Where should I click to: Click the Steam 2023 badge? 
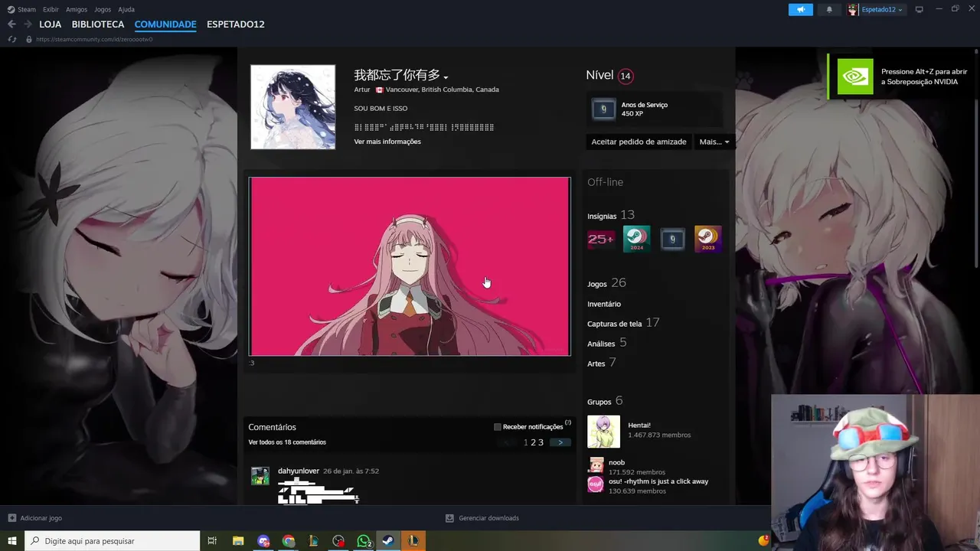tap(708, 240)
